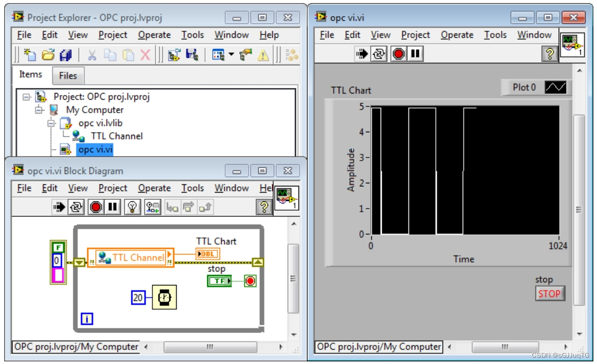
Task: Click the loop condition stop terminal
Action: 250,281
